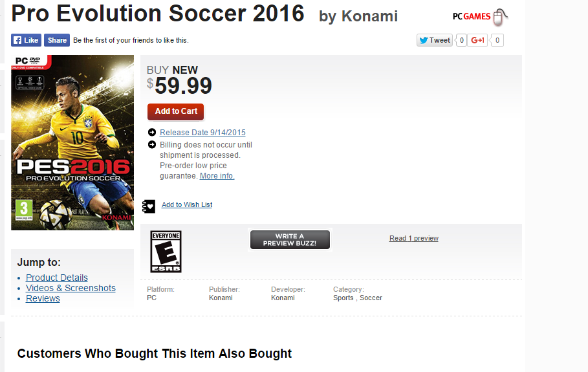Share the page on Facebook
588x372 pixels.
57,40
